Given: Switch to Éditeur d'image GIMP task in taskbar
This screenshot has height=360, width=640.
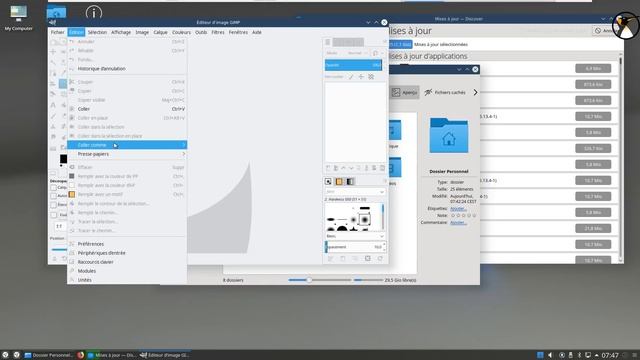Looking at the screenshot, I should tap(164, 355).
